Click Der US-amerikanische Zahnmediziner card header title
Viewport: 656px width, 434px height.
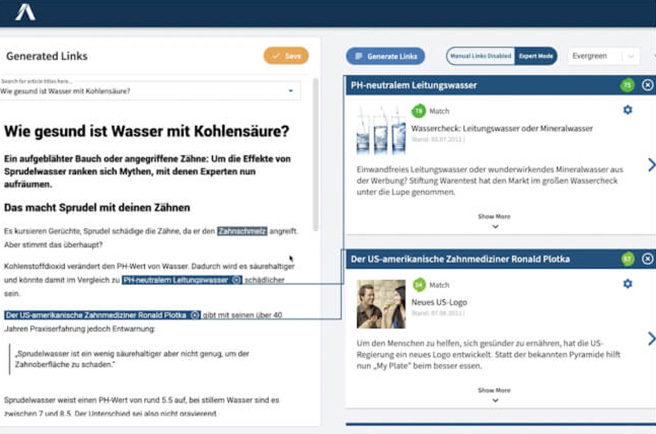click(460, 259)
